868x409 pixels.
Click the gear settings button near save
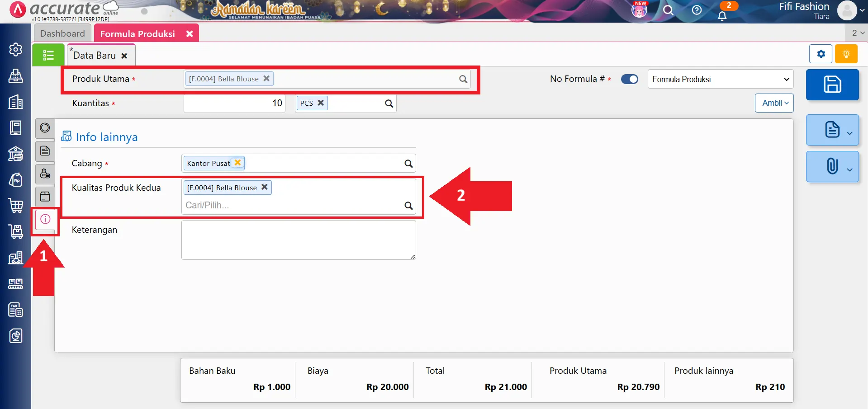821,54
